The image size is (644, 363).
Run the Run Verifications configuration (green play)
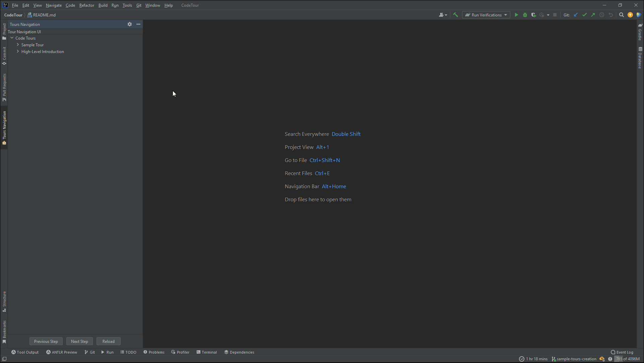pyautogui.click(x=516, y=15)
